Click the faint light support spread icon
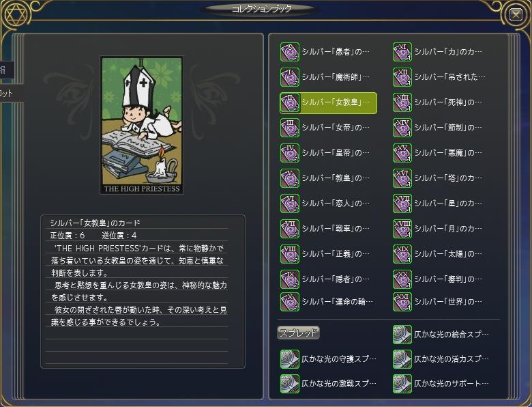Image resolution: width=532 pixels, height=407 pixels. [x=402, y=384]
